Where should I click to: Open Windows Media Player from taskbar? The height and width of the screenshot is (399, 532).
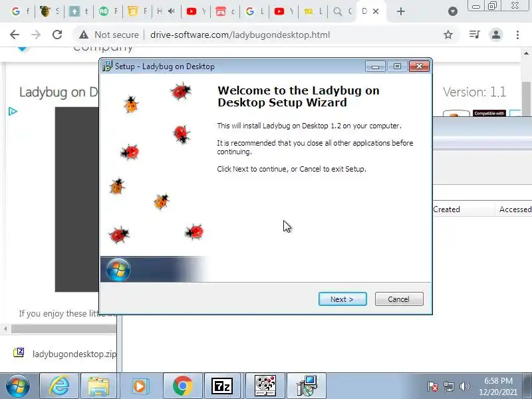pyautogui.click(x=140, y=386)
